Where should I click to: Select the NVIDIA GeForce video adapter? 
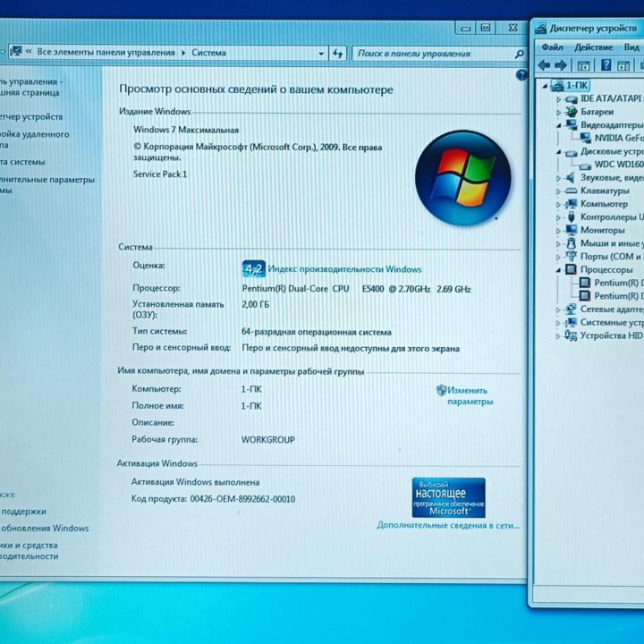point(618,139)
